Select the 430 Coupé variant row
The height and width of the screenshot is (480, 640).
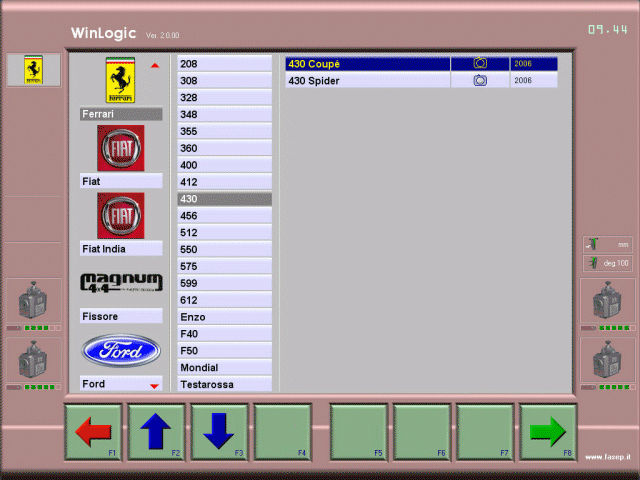421,64
